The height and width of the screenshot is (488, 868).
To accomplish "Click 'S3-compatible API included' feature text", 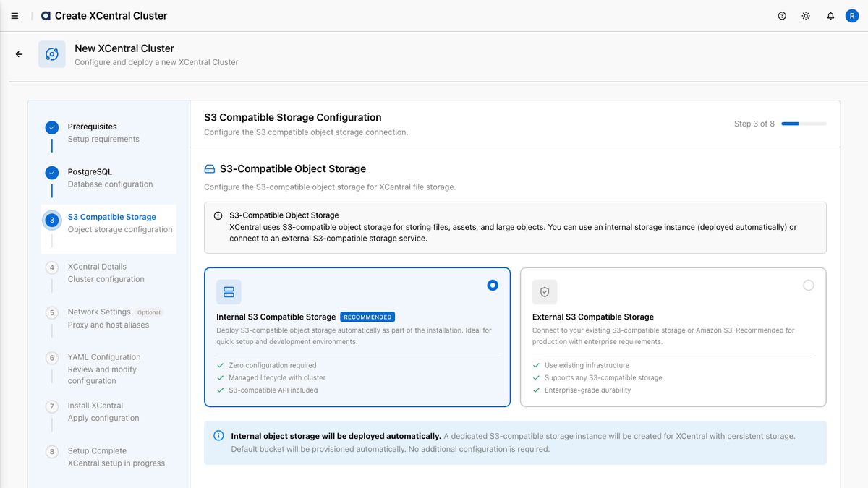I will [x=273, y=390].
